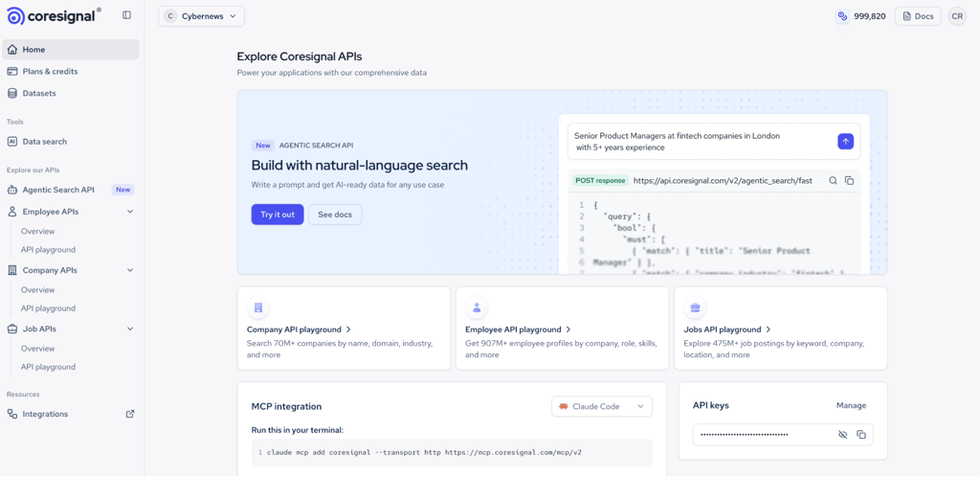Copy the API key with copy icon

point(860,435)
